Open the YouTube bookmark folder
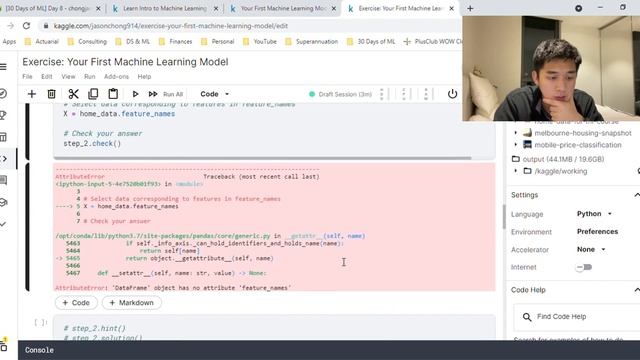Image resolution: width=640 pixels, height=360 pixels. click(x=260, y=42)
